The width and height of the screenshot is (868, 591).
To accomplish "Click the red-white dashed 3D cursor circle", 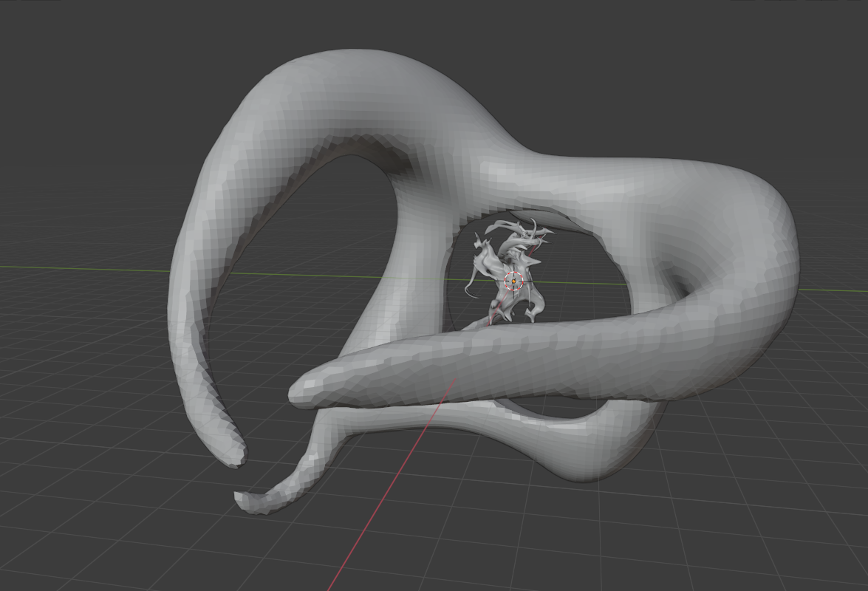I will 513,281.
